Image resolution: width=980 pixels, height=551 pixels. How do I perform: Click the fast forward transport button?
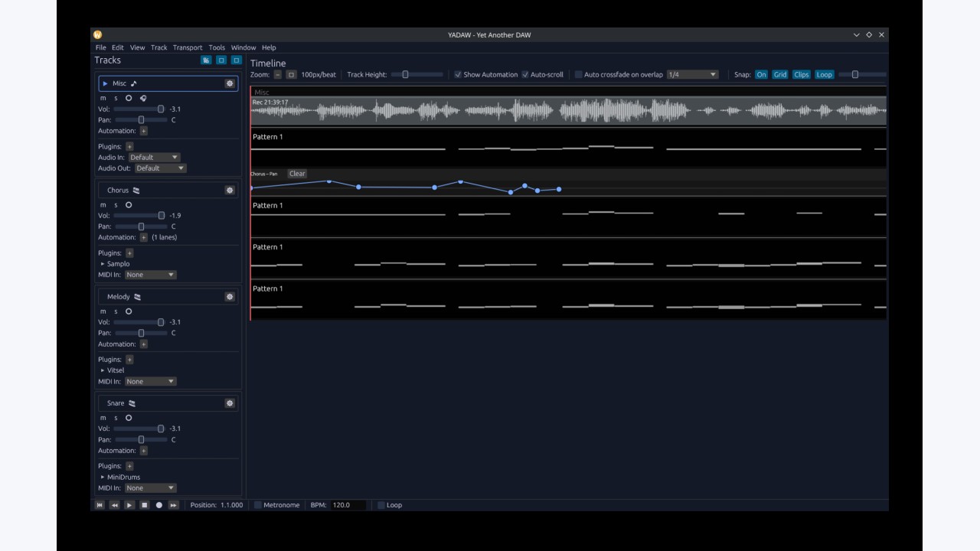coord(174,505)
